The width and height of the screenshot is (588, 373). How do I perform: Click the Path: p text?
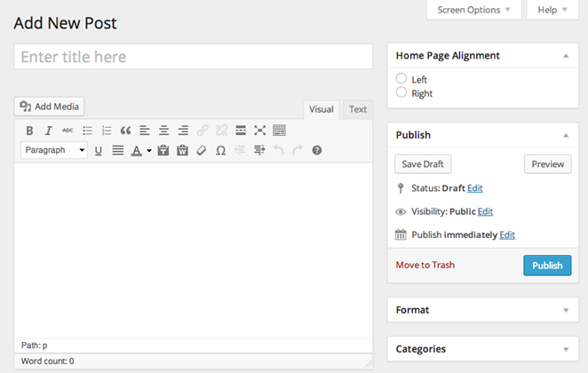34,345
